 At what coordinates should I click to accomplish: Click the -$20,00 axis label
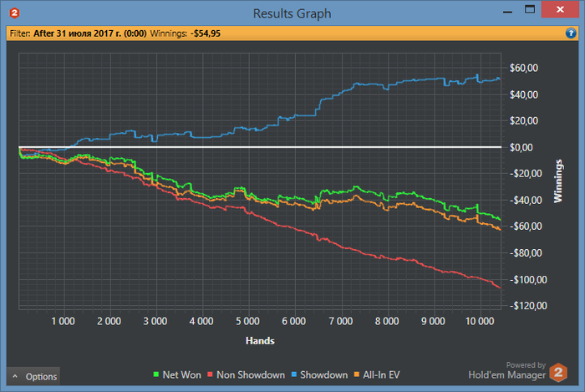[x=526, y=174]
